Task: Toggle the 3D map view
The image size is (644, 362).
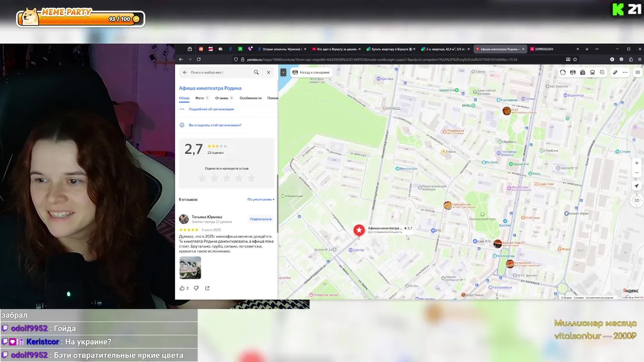Action: point(636,200)
